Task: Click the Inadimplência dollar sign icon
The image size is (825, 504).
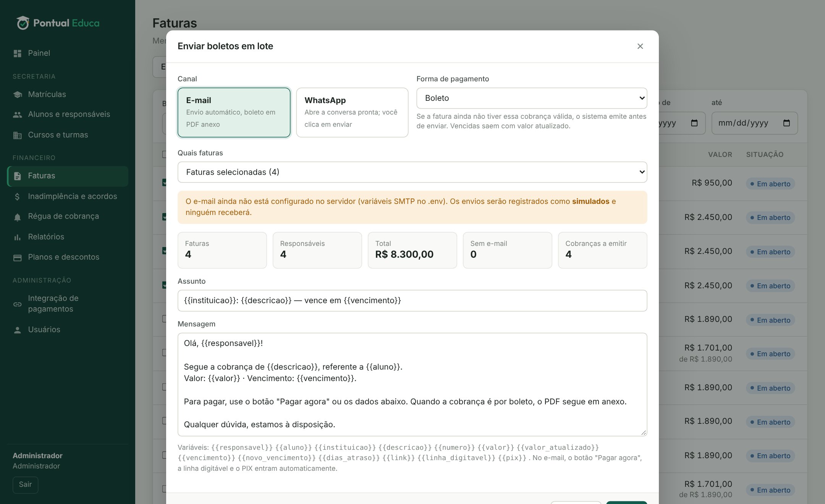Action: point(17,197)
